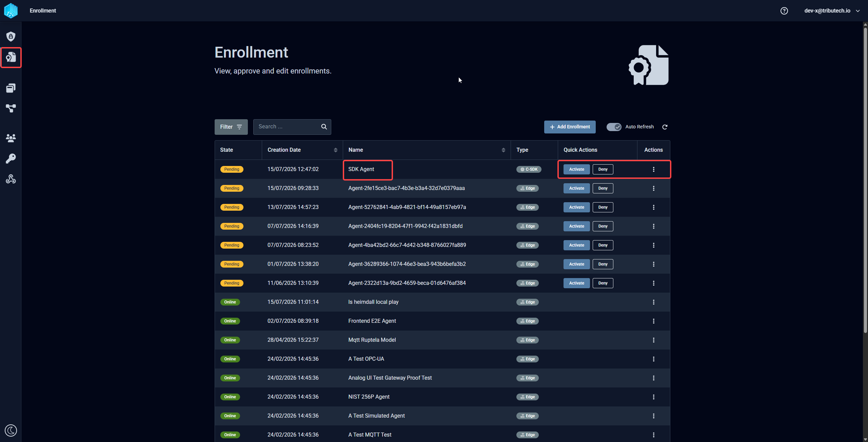This screenshot has height=442, width=868.
Task: Select the Frontend E2E Agent name
Action: [372, 321]
